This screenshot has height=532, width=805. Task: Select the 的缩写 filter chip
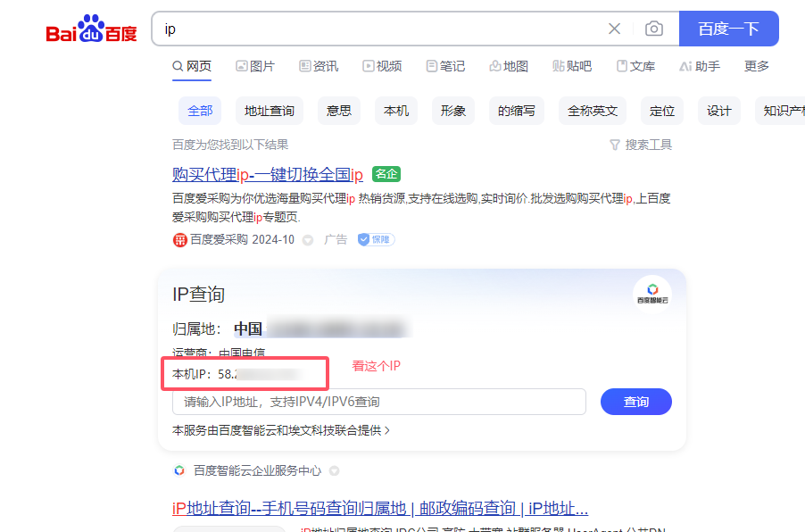517,111
